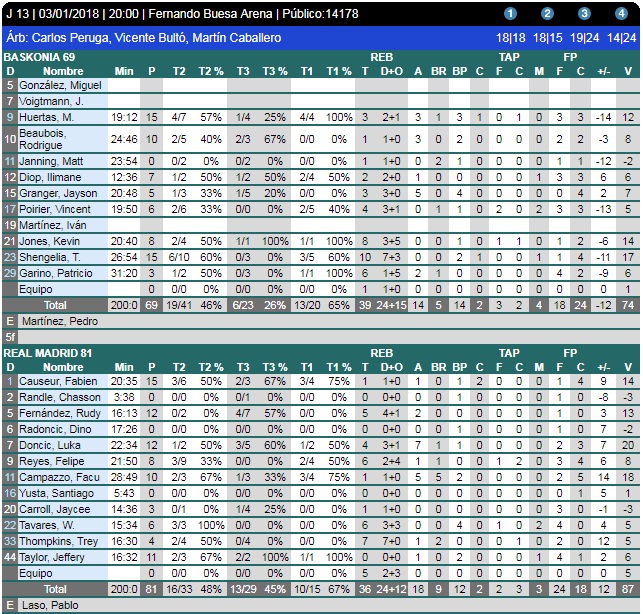643x614 pixels.
Task: Click the quarter 2 circle icon
Action: (547, 14)
